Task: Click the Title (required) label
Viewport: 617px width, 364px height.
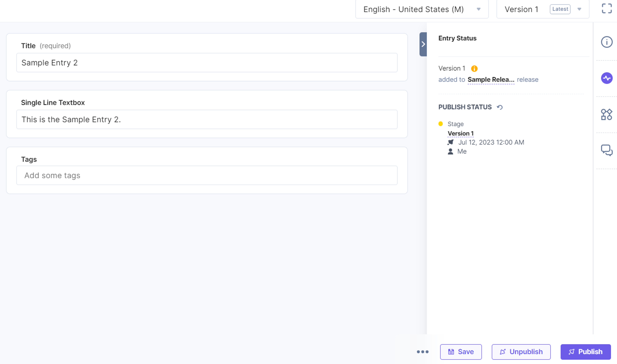Action: pos(46,46)
